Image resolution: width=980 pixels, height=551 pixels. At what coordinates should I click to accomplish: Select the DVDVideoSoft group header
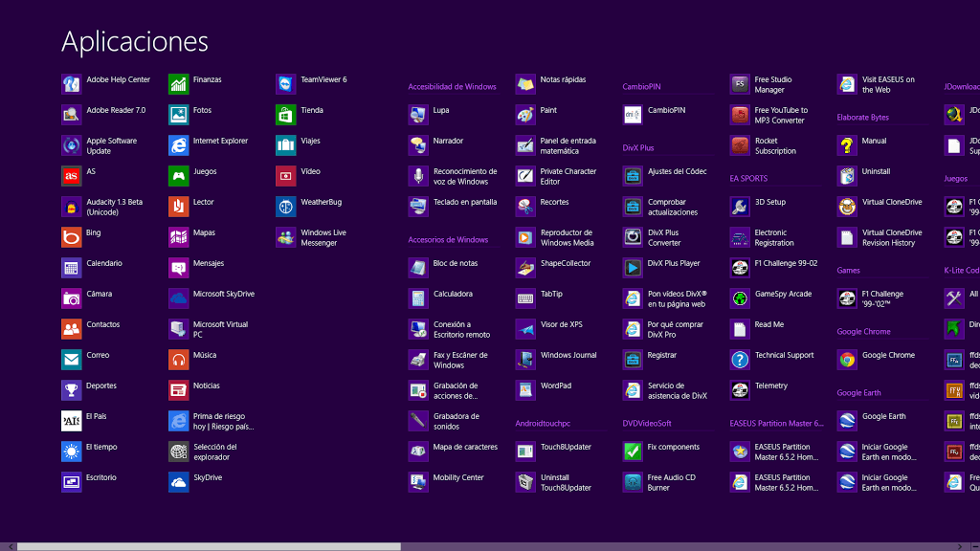(x=647, y=424)
